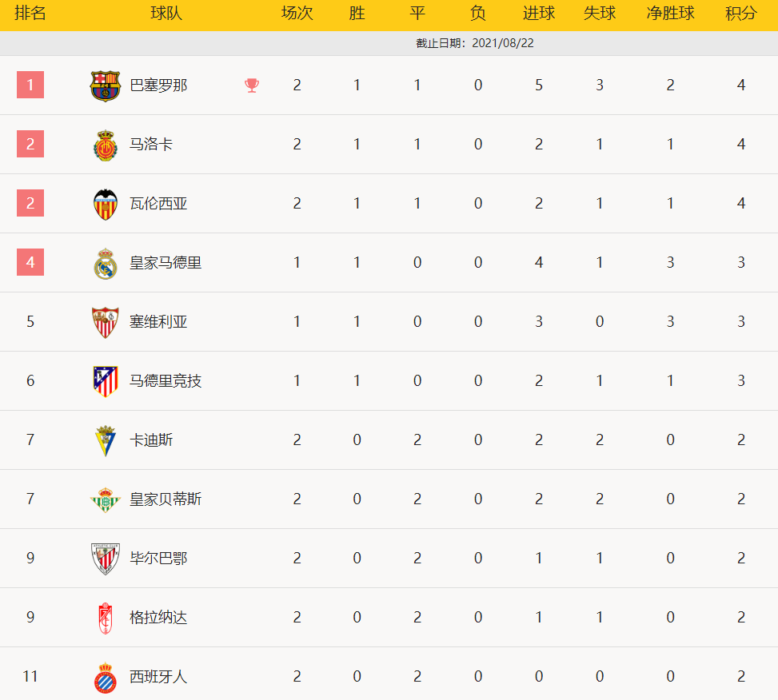This screenshot has width=778, height=700.
Task: Click the Espanyol club crest
Action: pyautogui.click(x=105, y=677)
